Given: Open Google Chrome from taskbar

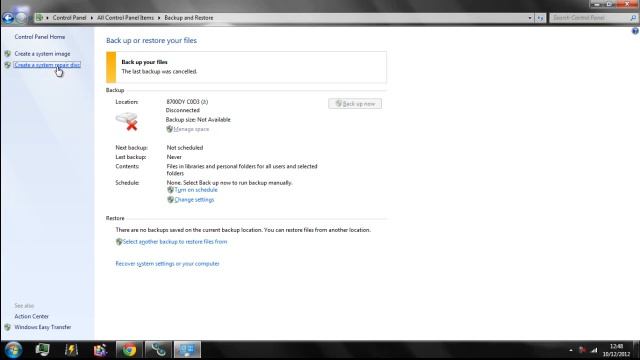Looking at the screenshot, I should pyautogui.click(x=129, y=350).
